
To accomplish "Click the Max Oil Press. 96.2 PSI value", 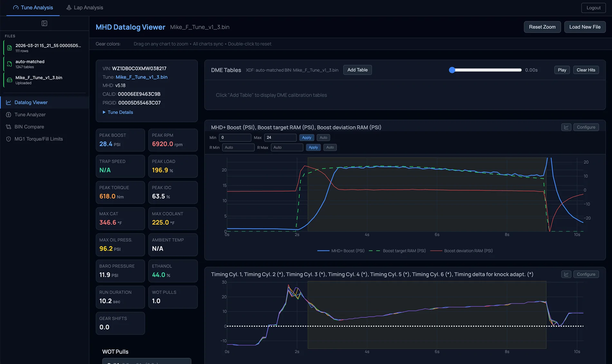I will (110, 249).
